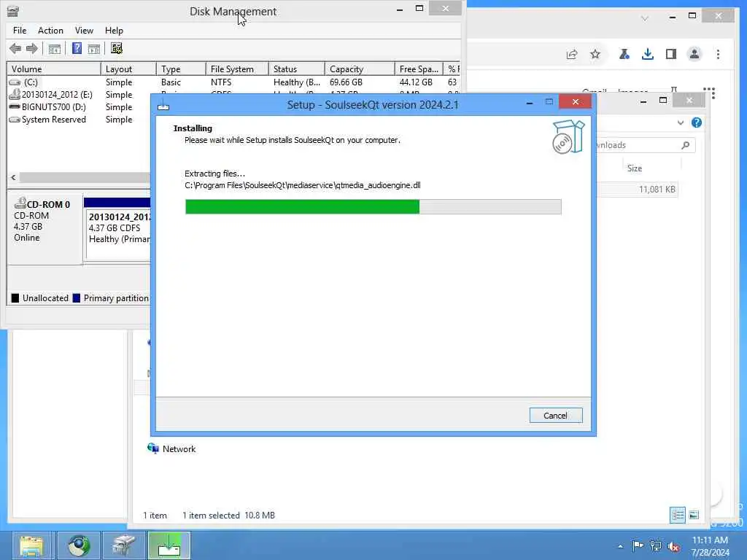747x560 pixels.
Task: Open the Help menu in Disk Management
Action: tap(114, 31)
